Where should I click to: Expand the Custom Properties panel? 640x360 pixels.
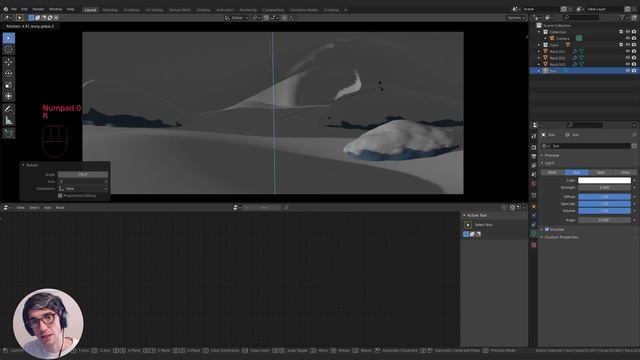pos(561,237)
